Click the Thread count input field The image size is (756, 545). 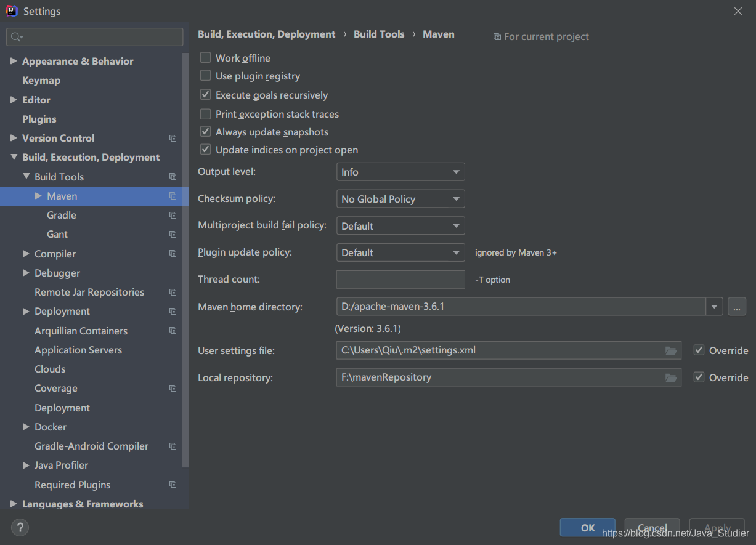[x=400, y=279]
